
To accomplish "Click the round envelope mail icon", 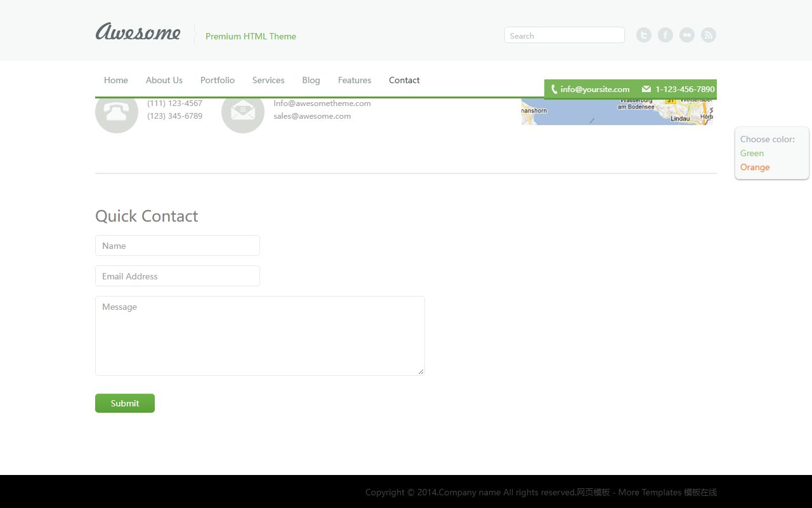I will pos(243,115).
